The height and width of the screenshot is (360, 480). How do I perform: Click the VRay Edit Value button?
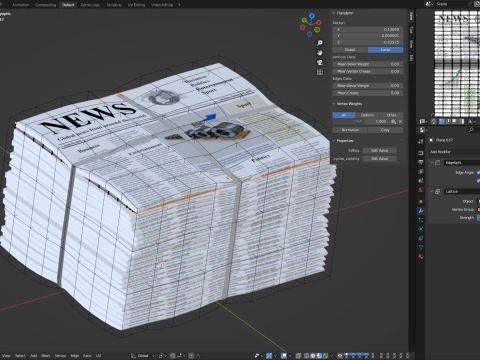pos(380,151)
